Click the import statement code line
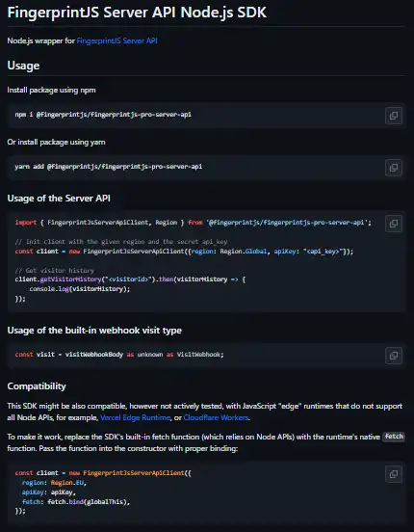This screenshot has width=414, height=532. [x=194, y=223]
